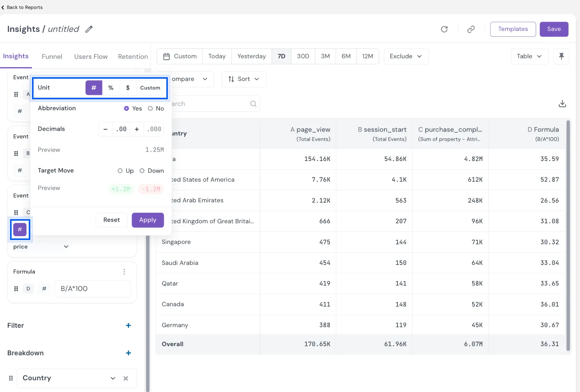Copy the report link icon
Screen dimensions: 580x392
pyautogui.click(x=471, y=29)
